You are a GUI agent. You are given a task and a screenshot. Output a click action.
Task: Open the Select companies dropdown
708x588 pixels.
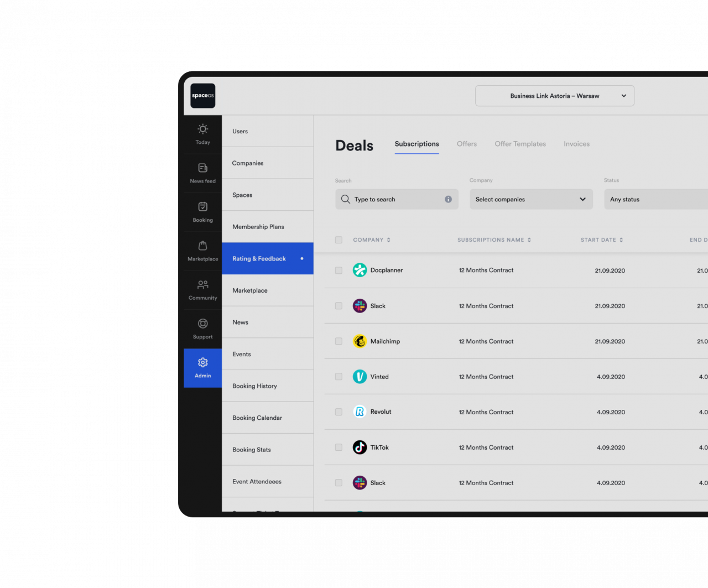click(531, 199)
